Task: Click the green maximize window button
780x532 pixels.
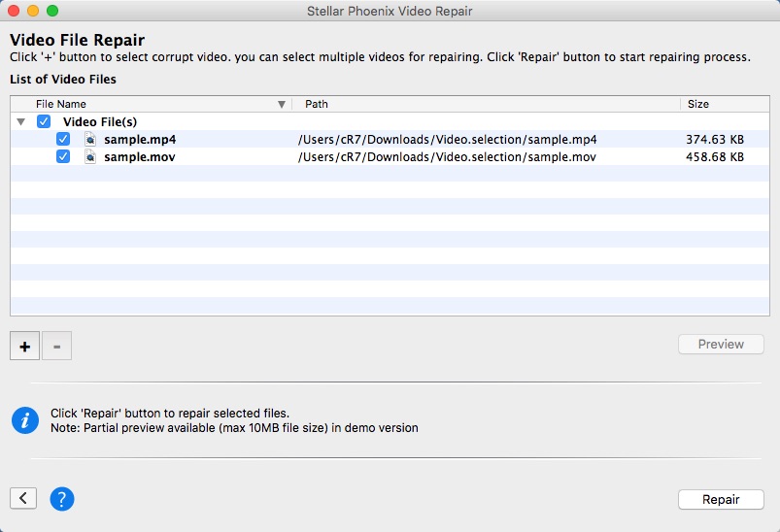Action: coord(52,11)
